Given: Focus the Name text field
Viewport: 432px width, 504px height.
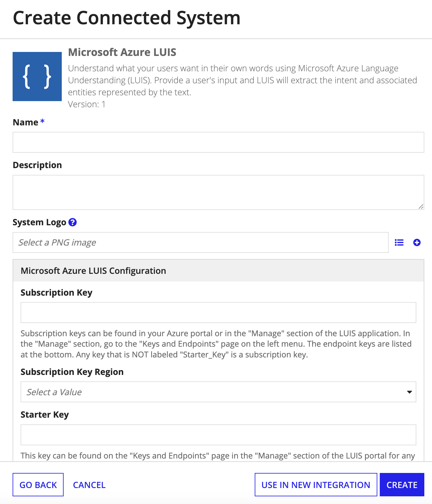Looking at the screenshot, I should pyautogui.click(x=218, y=142).
